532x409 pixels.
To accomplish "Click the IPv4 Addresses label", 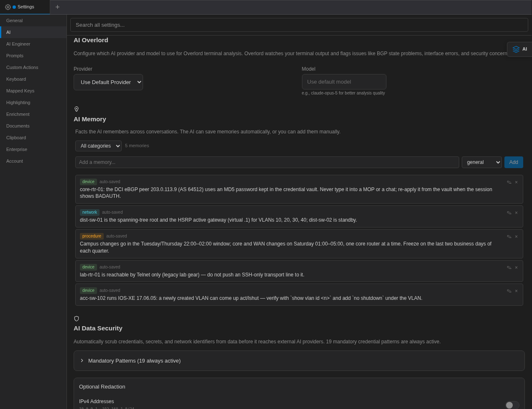I will coord(97,401).
